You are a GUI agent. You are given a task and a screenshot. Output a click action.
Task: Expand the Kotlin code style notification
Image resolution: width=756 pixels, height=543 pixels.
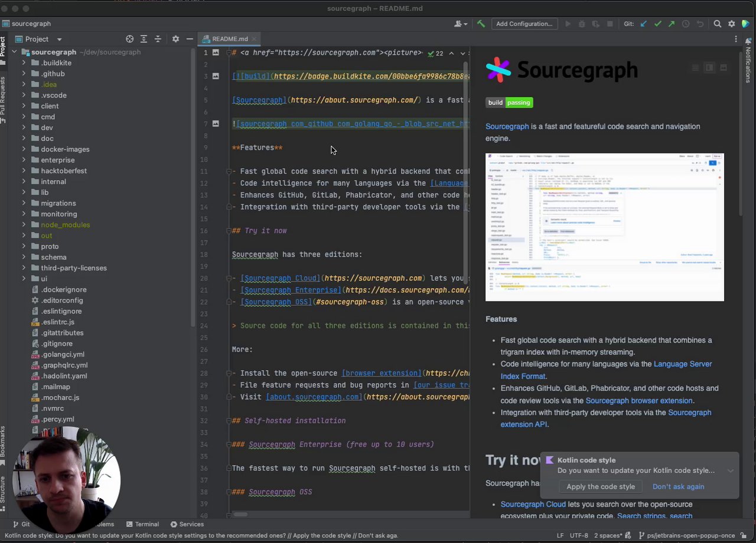731,471
